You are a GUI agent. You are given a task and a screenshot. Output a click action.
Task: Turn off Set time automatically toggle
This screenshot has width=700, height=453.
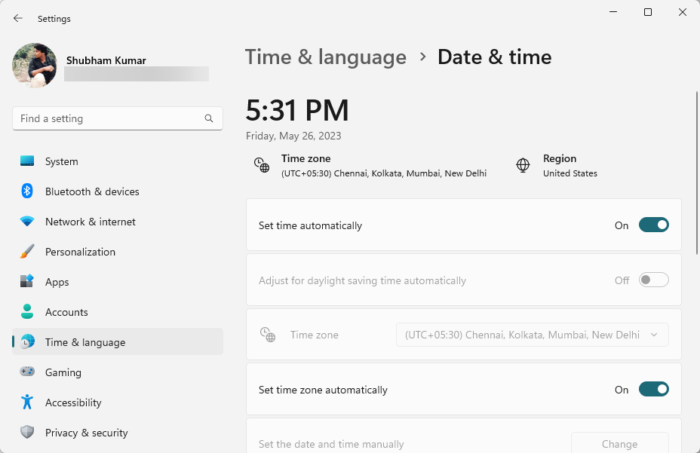click(653, 225)
